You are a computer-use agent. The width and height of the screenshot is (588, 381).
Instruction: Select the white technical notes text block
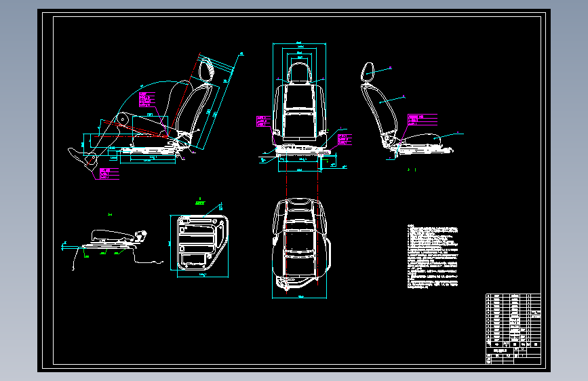[x=433, y=257]
